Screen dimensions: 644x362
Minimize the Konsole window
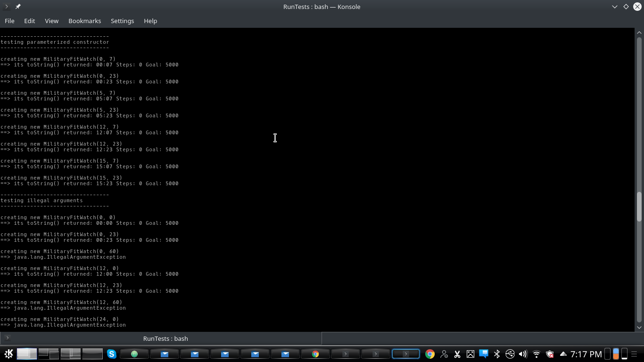coord(614,7)
